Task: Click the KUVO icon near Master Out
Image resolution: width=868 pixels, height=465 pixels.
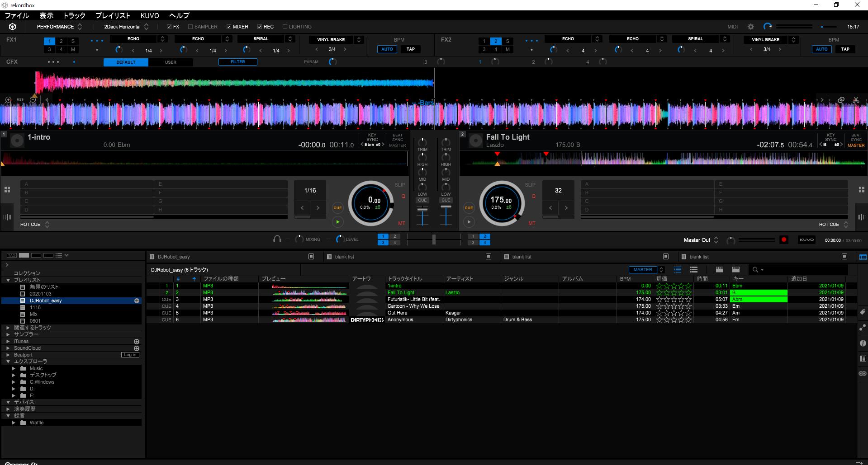Action: coord(806,240)
